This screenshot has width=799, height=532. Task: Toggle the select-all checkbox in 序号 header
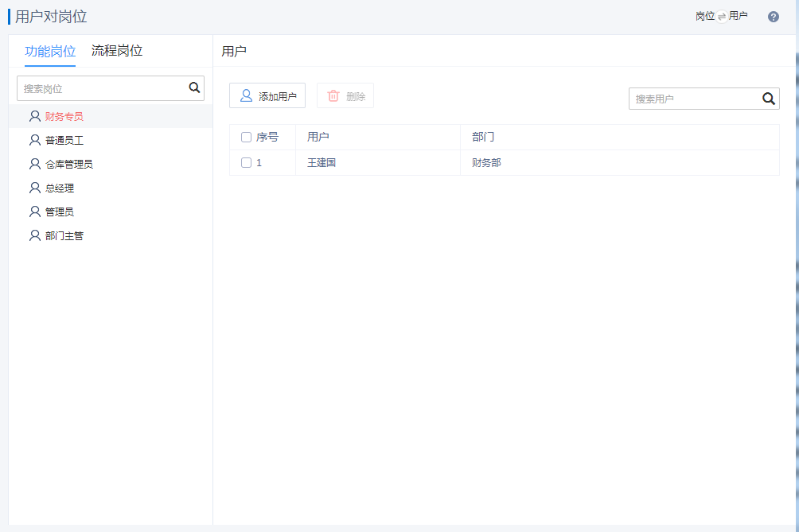pyautogui.click(x=246, y=137)
